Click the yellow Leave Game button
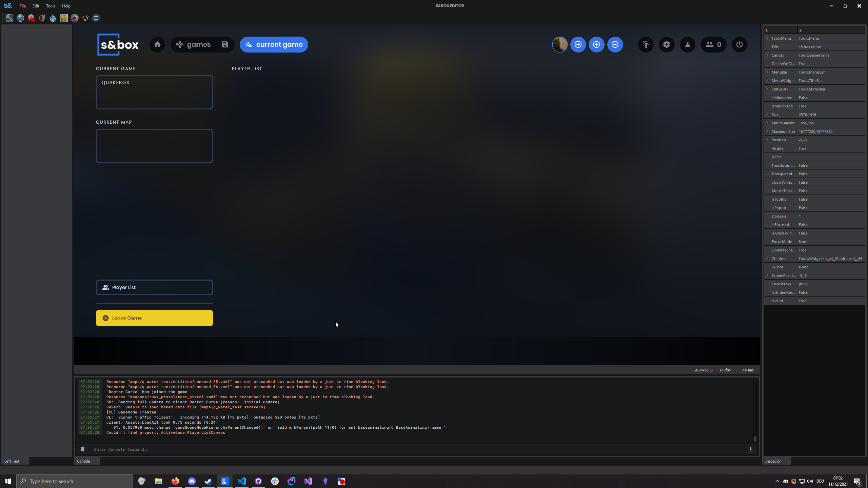 [154, 318]
